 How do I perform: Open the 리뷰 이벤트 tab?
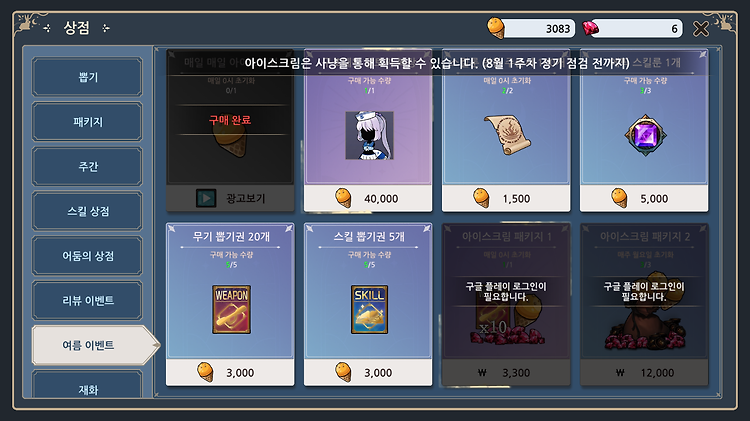click(87, 300)
